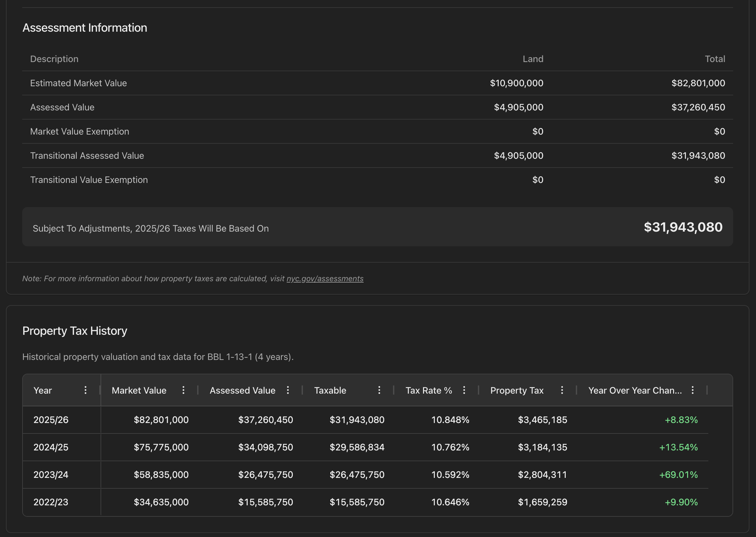Sort by the Year column header

click(x=43, y=391)
